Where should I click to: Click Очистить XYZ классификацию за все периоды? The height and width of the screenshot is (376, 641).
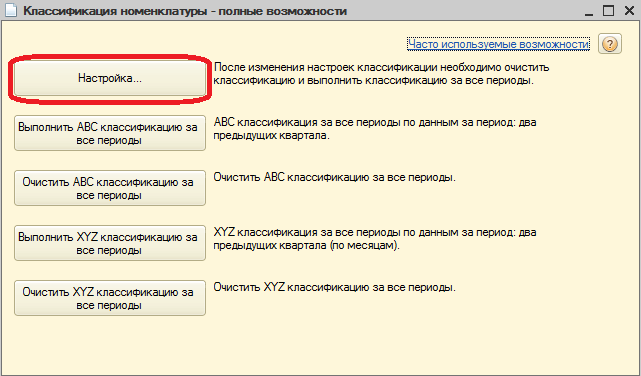pyautogui.click(x=110, y=298)
